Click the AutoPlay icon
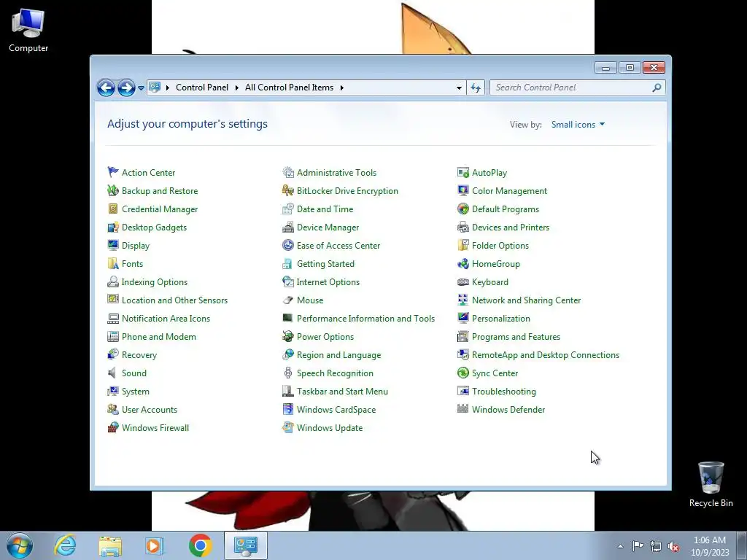 463,172
